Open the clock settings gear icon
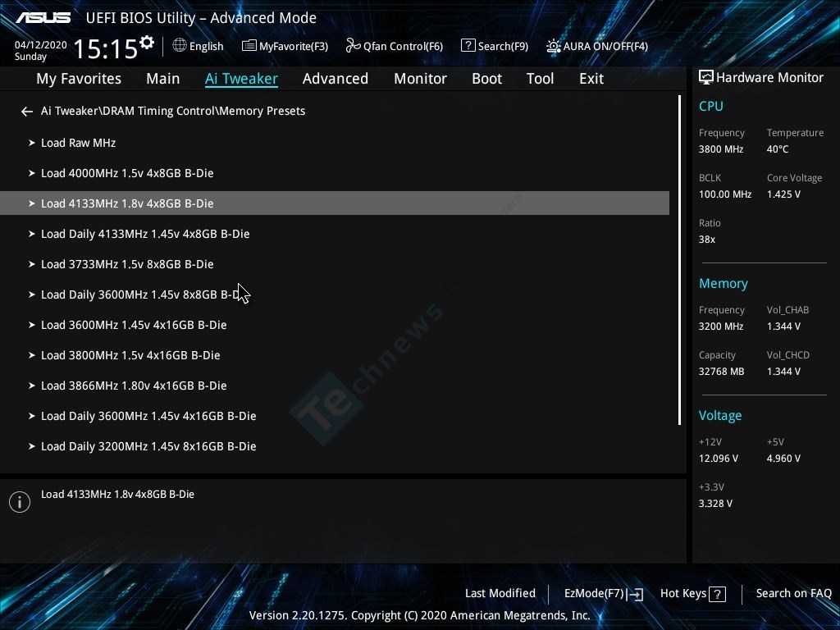The width and height of the screenshot is (840, 630). point(147,43)
